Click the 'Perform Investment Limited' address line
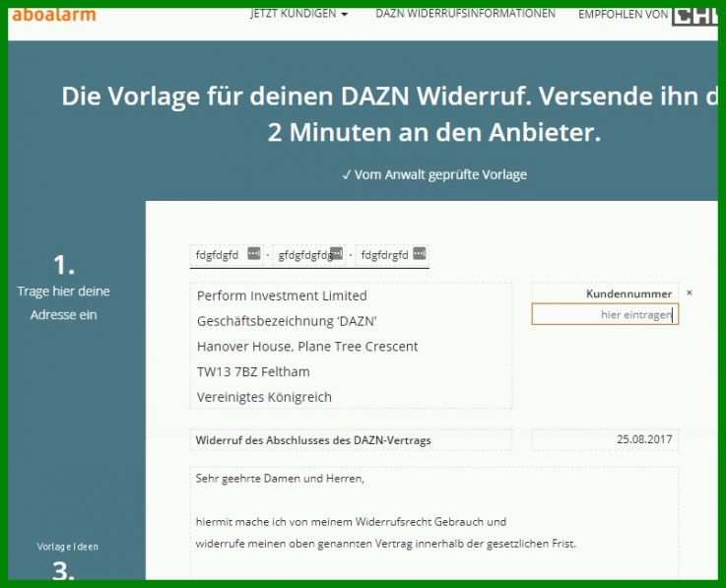Screen dimensions: 726x588 point(282,295)
